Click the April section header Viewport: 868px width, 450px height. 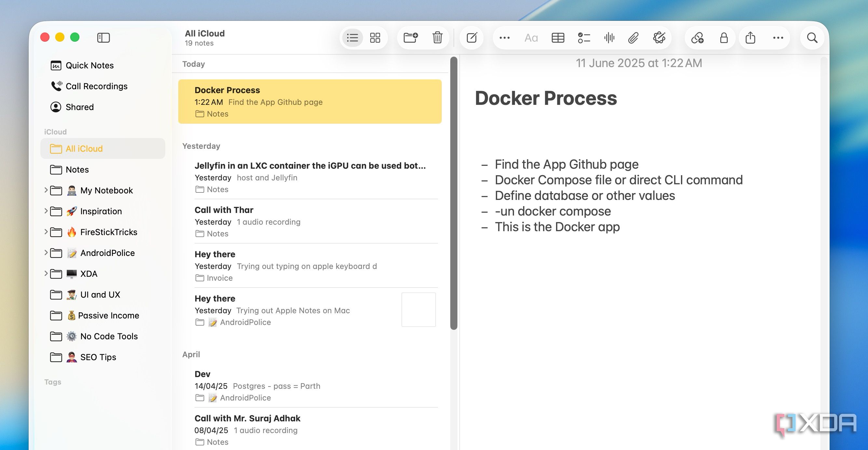[191, 355]
